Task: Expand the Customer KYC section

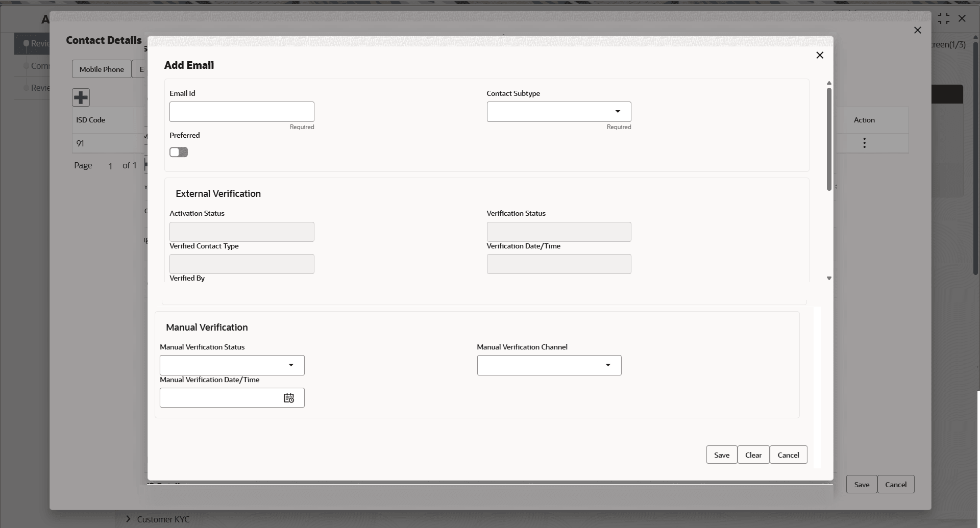Action: (x=128, y=519)
